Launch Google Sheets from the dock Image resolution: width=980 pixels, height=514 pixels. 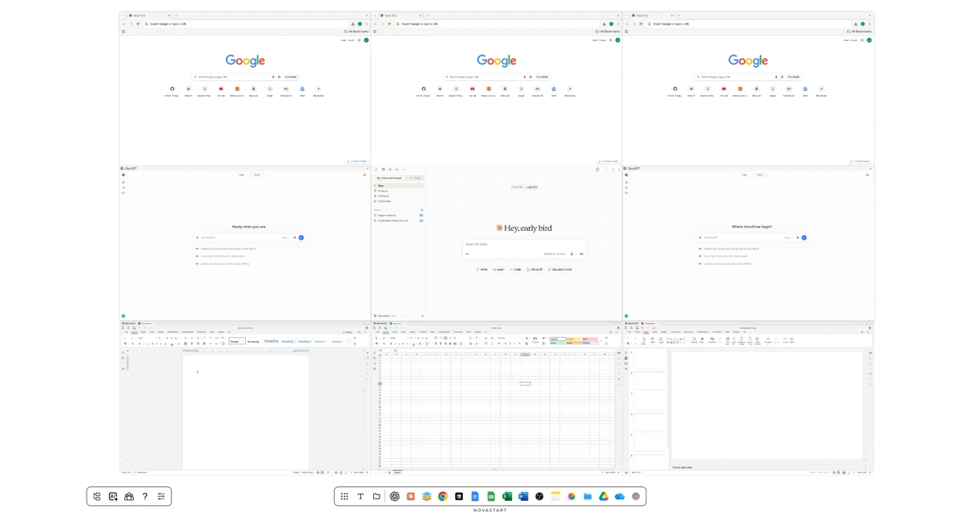(491, 496)
